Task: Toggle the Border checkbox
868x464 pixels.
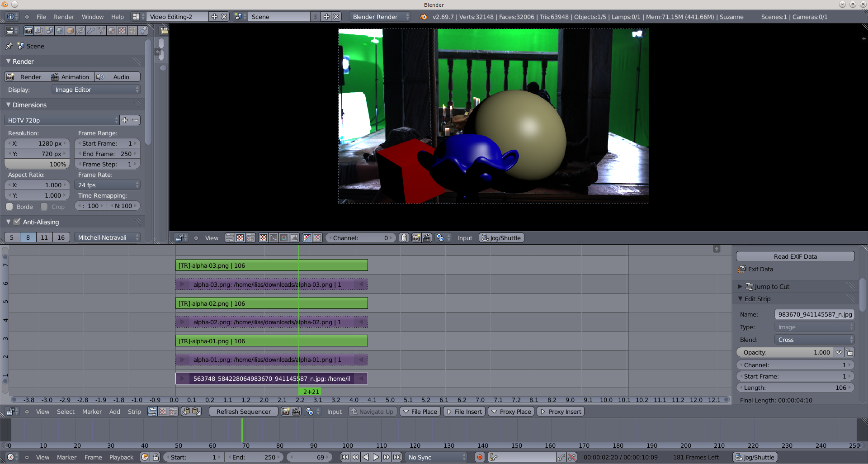Action: click(9, 207)
